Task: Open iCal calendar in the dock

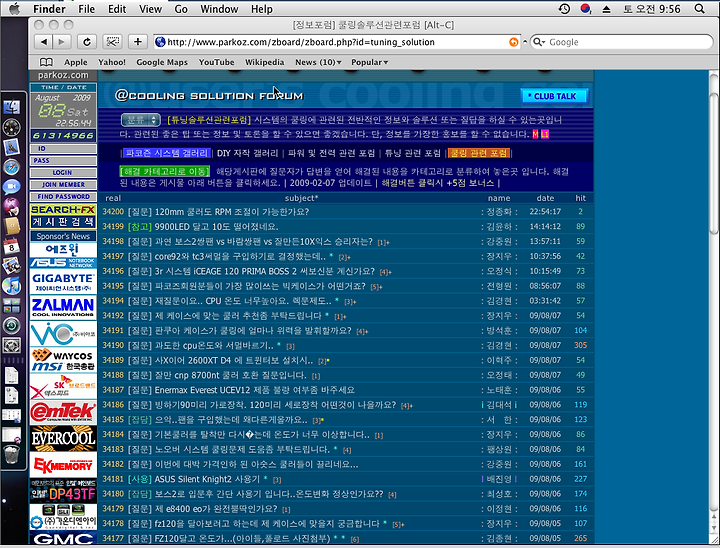Action: (11, 247)
